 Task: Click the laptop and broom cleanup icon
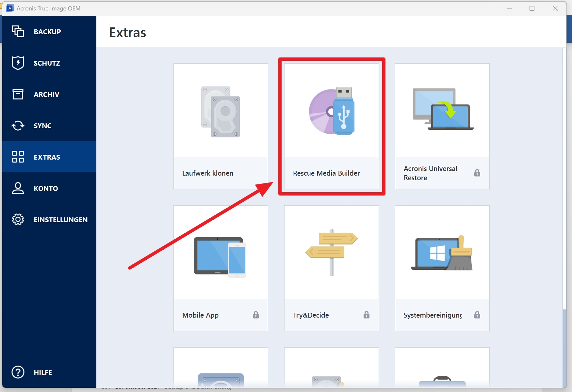[x=442, y=253]
